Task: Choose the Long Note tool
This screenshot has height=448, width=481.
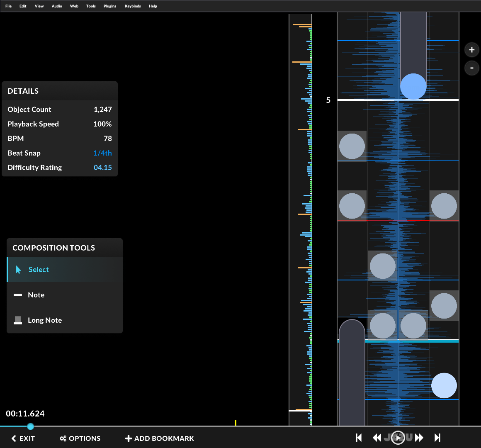Action: [44, 320]
